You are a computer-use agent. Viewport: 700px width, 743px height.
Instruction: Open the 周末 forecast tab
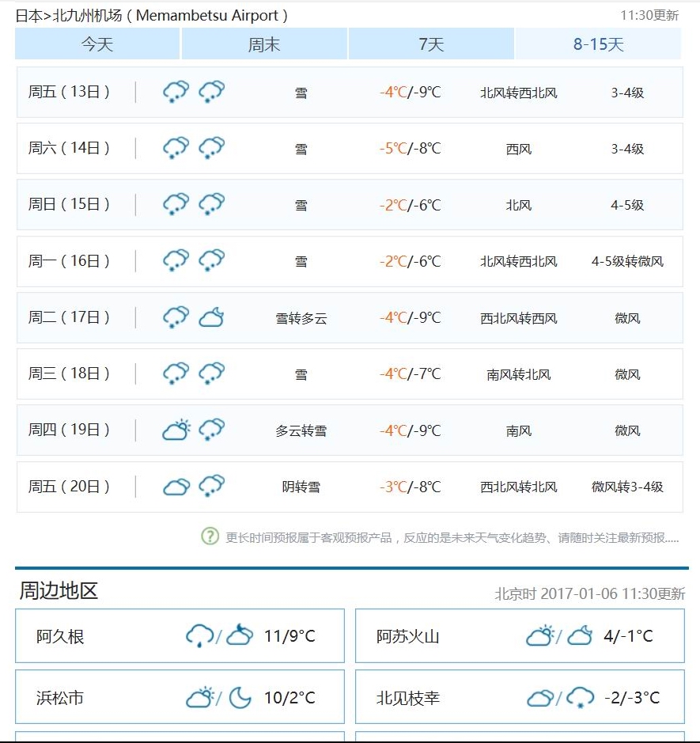click(x=264, y=44)
